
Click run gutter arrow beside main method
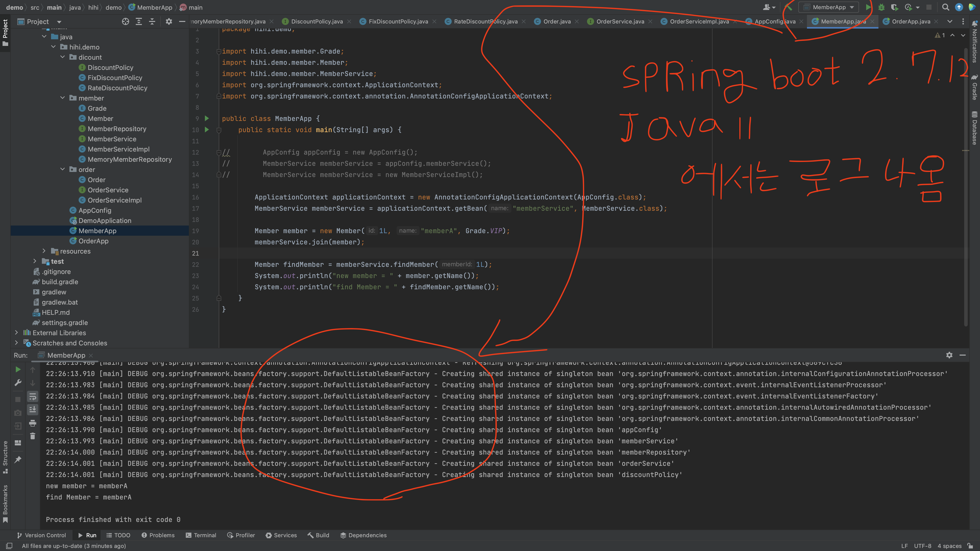click(207, 130)
